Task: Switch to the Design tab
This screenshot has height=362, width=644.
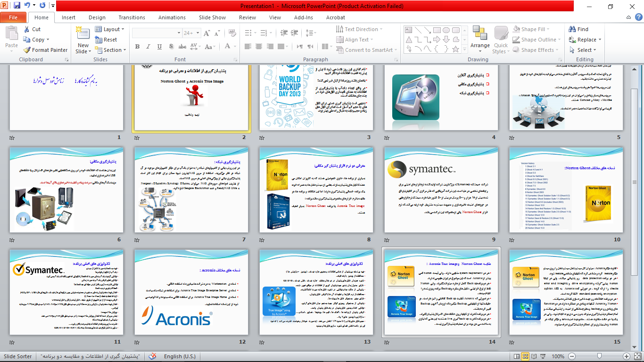Action: pyautogui.click(x=97, y=17)
